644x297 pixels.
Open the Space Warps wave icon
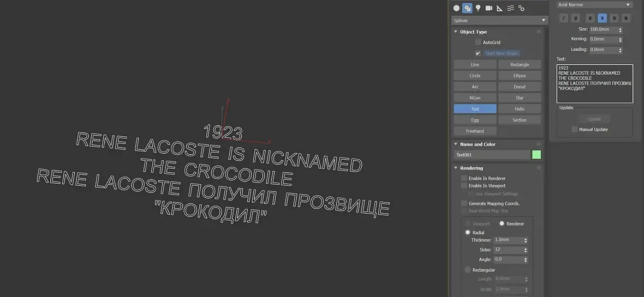pos(510,8)
